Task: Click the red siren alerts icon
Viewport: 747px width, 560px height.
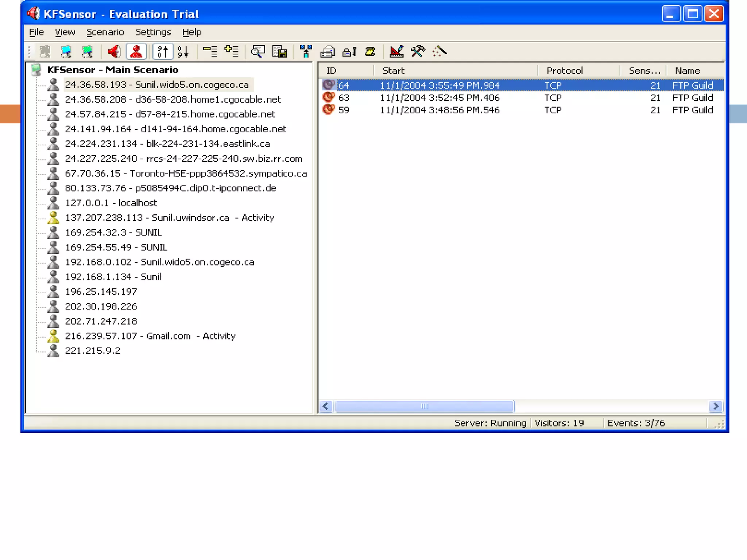Action: pos(114,51)
